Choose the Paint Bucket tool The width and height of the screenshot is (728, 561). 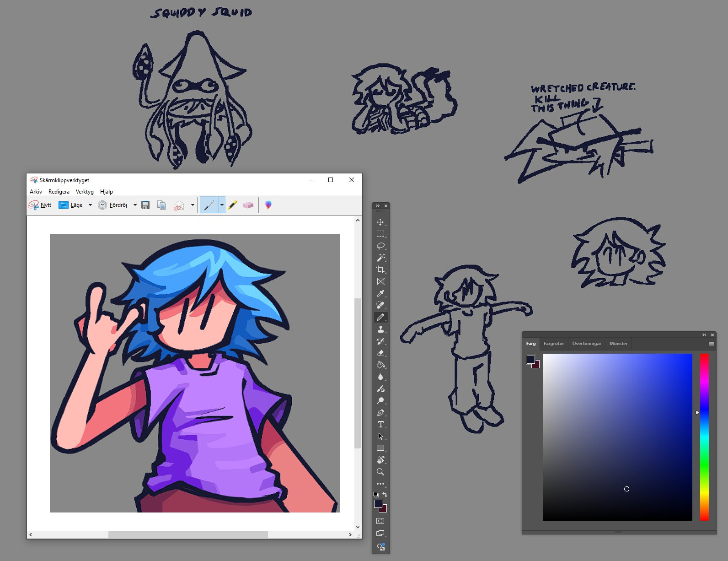click(x=380, y=365)
